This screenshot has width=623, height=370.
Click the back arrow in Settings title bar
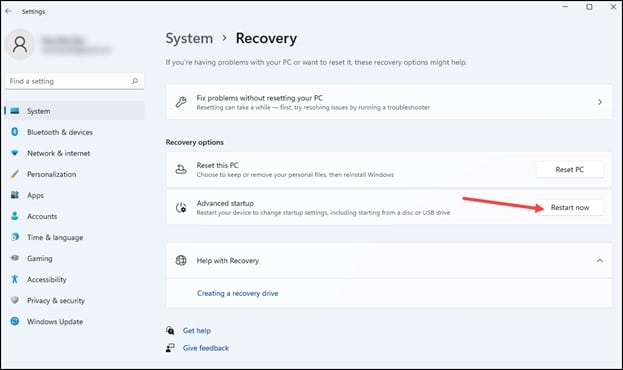click(8, 12)
